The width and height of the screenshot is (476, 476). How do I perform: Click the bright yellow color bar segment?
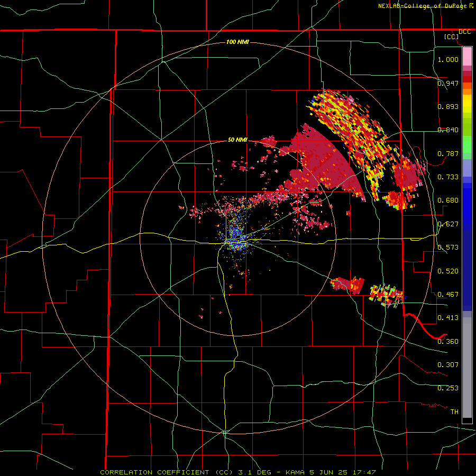[467, 103]
